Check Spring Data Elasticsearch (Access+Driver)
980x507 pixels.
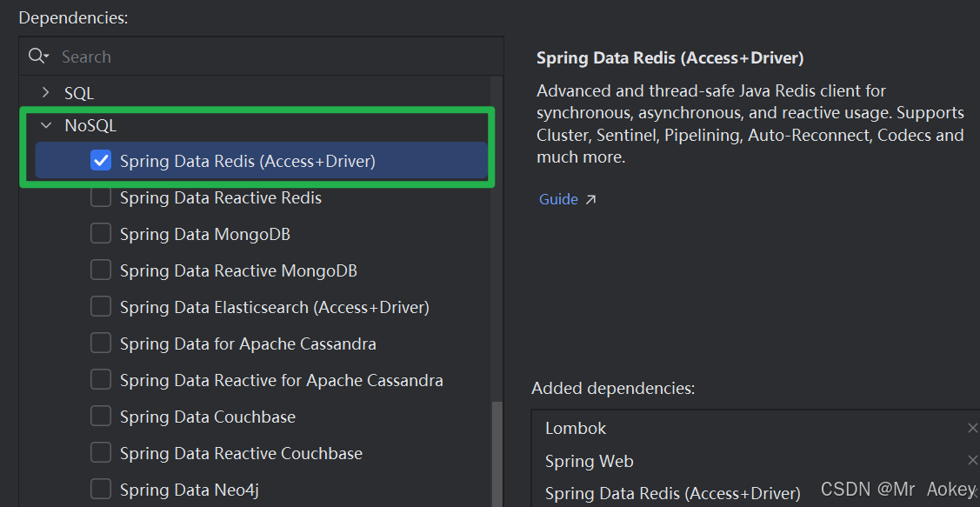101,307
